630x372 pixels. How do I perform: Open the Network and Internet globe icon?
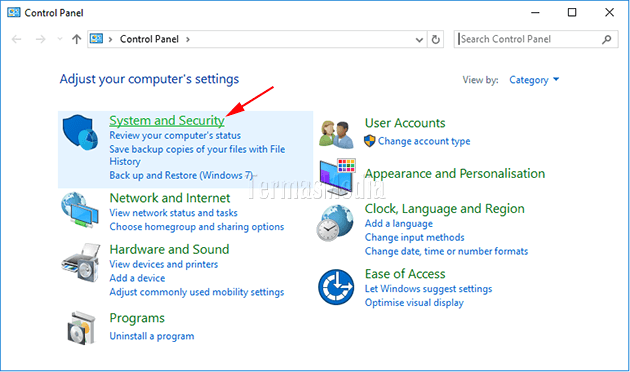coord(80,210)
